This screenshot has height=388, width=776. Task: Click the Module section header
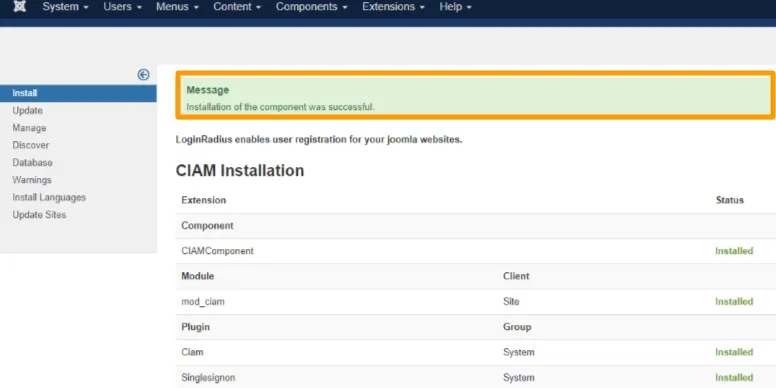coord(197,276)
